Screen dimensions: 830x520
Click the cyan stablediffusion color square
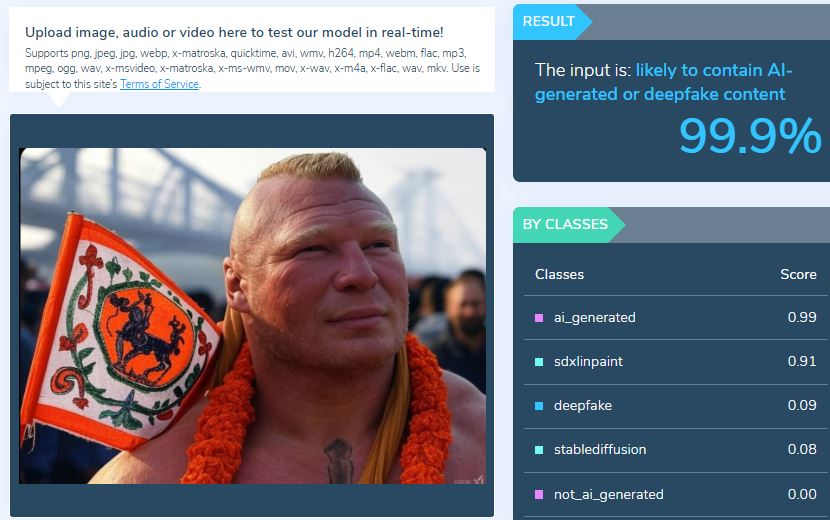coord(539,450)
